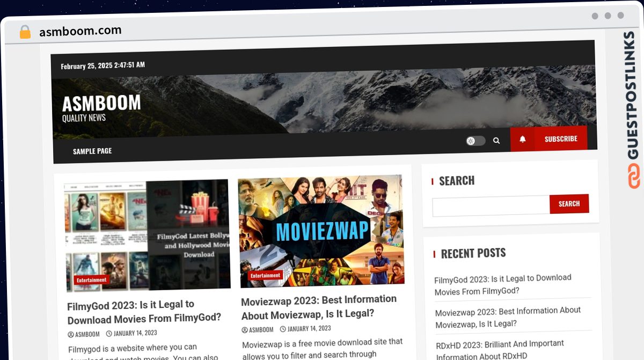Click ASMBOOM author under FilmyGod article
644x360 pixels.
(x=87, y=334)
